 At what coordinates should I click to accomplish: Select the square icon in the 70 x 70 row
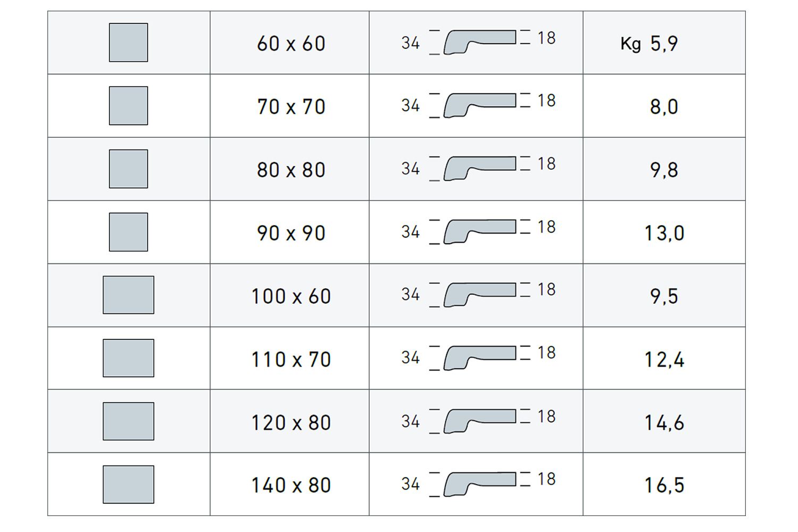click(x=128, y=106)
